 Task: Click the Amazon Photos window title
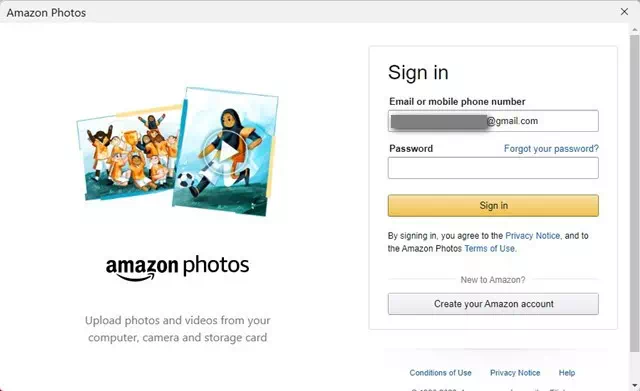46,13
